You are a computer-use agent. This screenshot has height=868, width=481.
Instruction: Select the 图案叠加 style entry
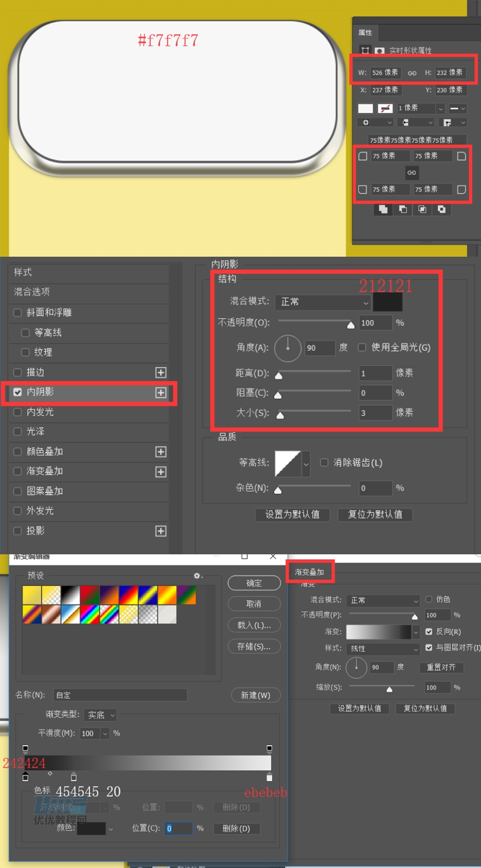coord(89,491)
